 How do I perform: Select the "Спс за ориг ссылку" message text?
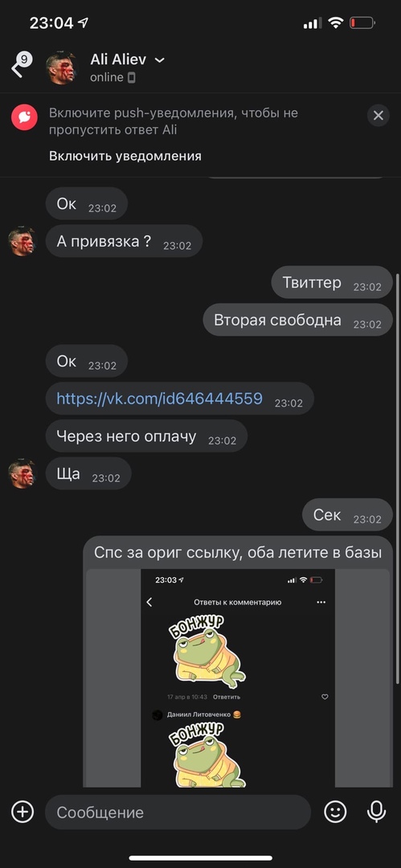(x=238, y=552)
